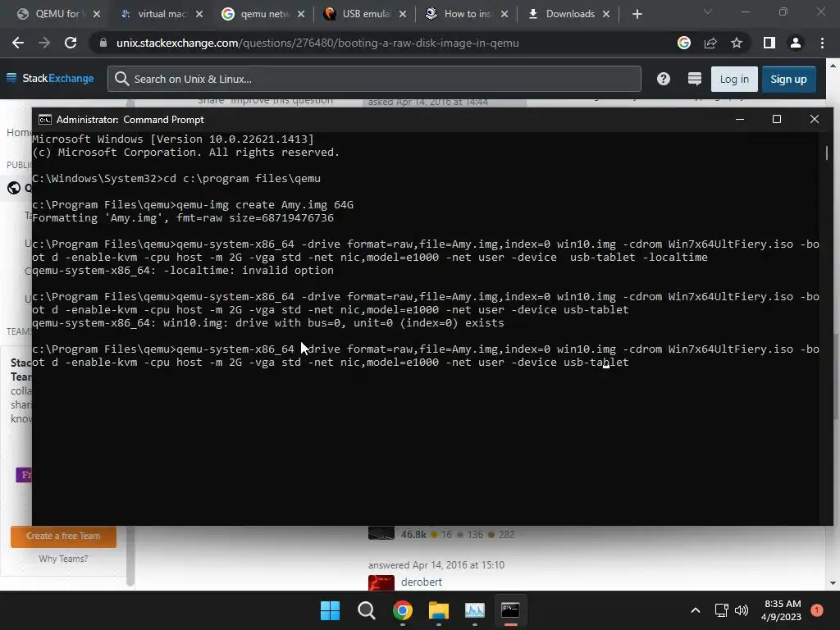The image size is (840, 630).
Task: Open the browser side panel
Action: (x=769, y=43)
